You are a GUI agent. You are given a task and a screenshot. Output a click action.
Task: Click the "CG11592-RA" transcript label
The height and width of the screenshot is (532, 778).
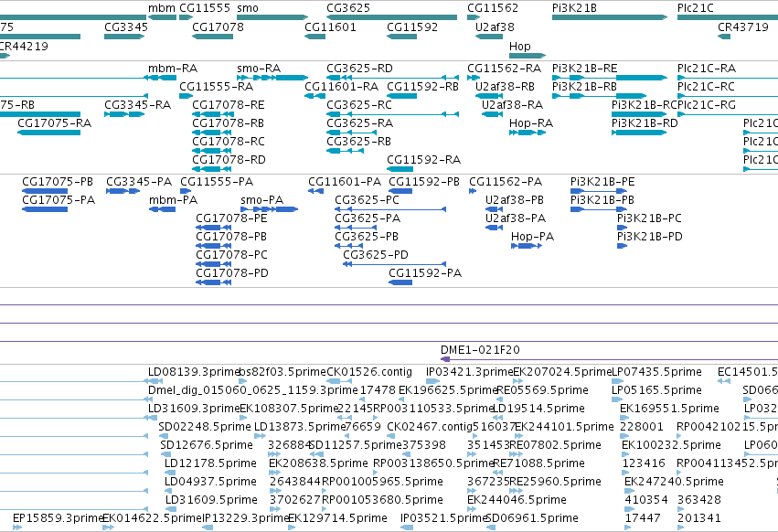coord(423,160)
